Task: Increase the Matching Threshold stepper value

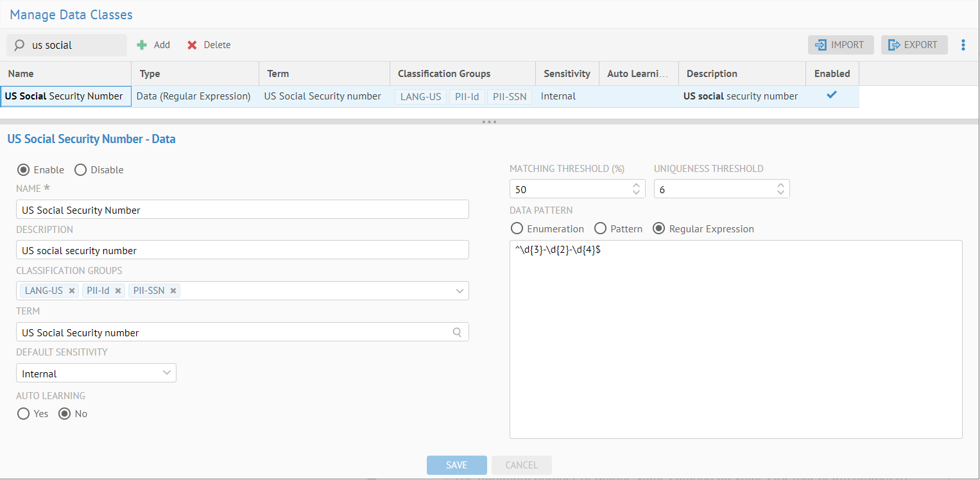Action: (636, 185)
